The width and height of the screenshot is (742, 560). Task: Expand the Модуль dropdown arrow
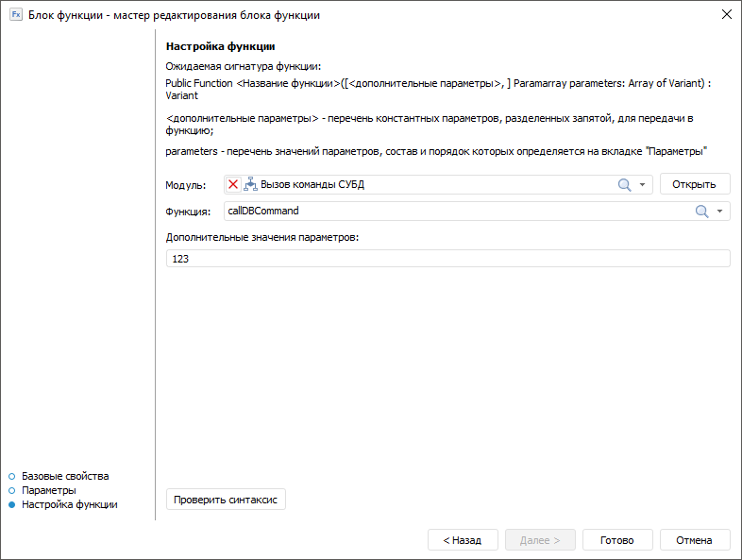point(643,185)
